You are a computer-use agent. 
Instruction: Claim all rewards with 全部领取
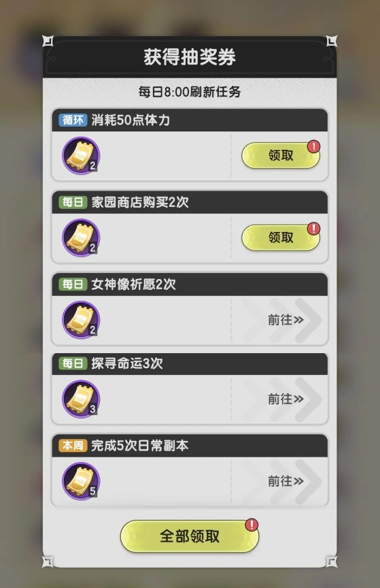pyautogui.click(x=190, y=536)
